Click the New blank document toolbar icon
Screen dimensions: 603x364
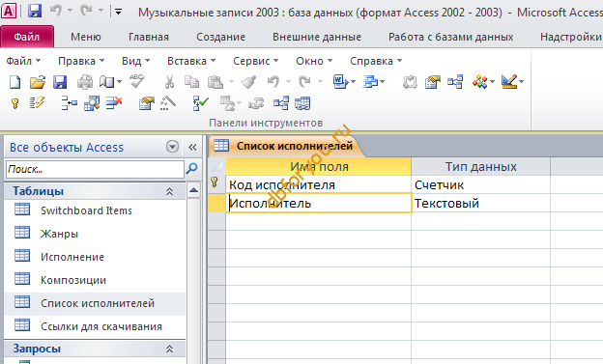pos(15,82)
